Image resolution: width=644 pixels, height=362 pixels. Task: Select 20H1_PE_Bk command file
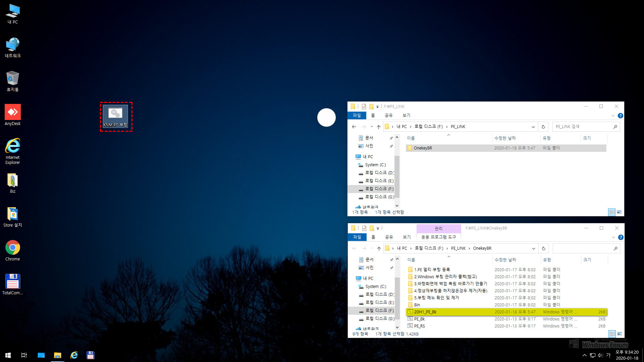tap(506, 312)
